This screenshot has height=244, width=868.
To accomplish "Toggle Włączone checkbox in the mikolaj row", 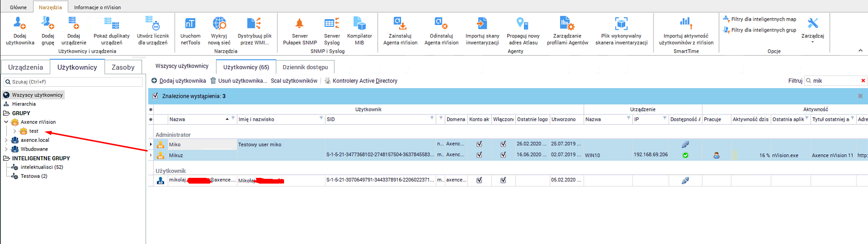I will [x=503, y=180].
